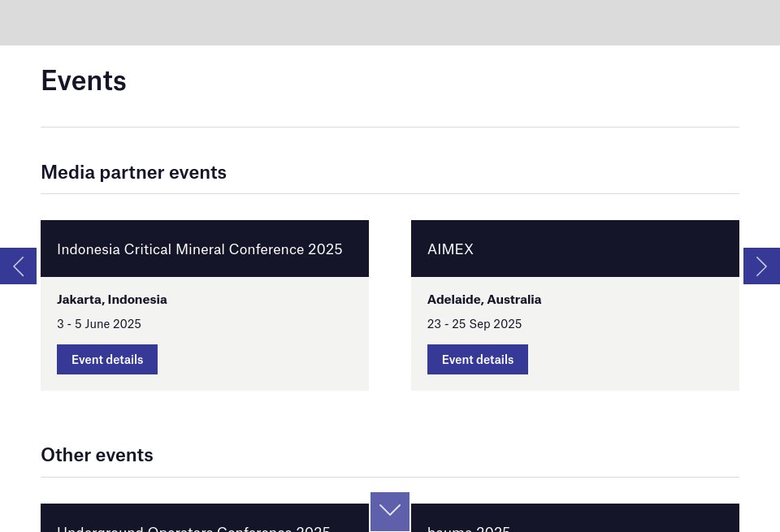Image resolution: width=780 pixels, height=532 pixels.
Task: Click the Media partner events heading
Action: (133, 172)
